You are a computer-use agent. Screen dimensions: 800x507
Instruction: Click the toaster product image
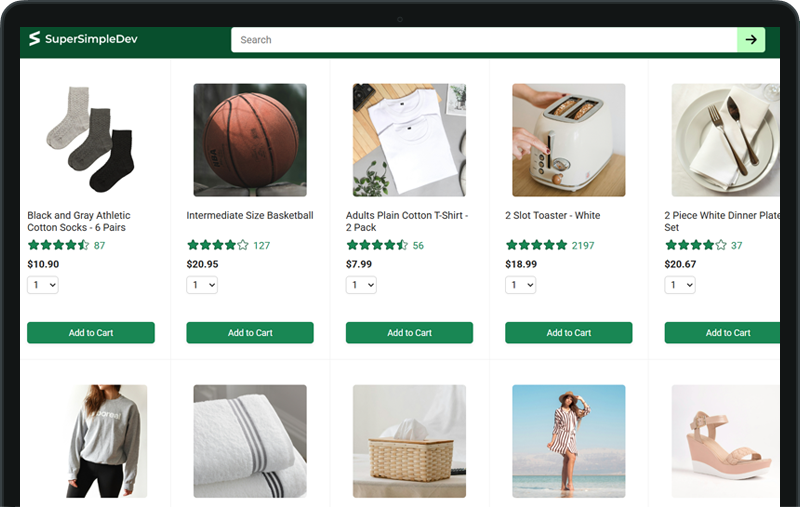568,140
